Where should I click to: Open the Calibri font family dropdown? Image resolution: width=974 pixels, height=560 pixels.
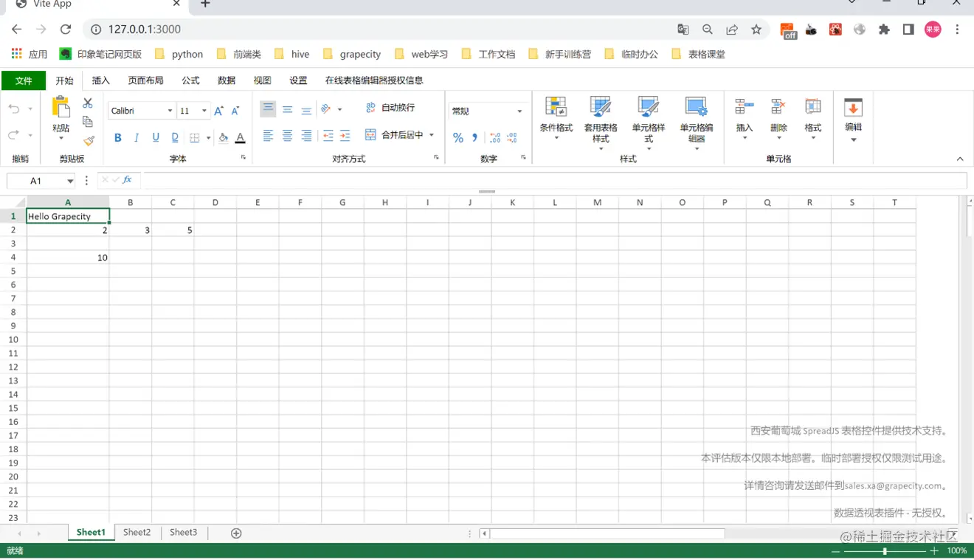[x=170, y=111]
